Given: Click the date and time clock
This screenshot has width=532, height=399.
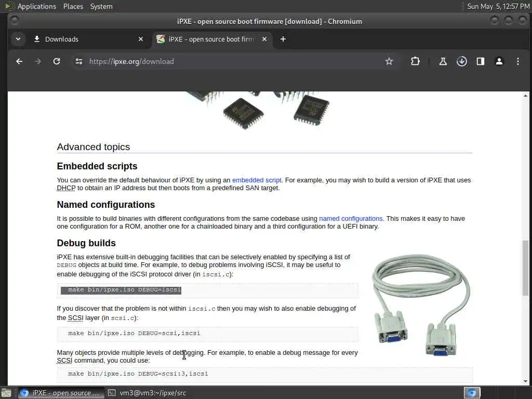Looking at the screenshot, I should [498, 6].
